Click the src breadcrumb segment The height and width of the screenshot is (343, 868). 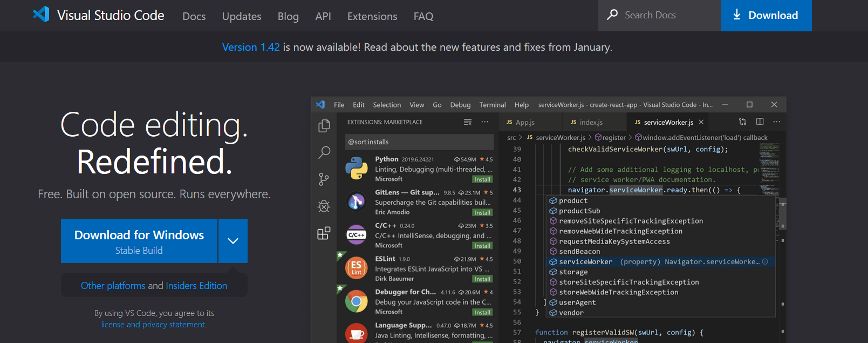(x=511, y=138)
